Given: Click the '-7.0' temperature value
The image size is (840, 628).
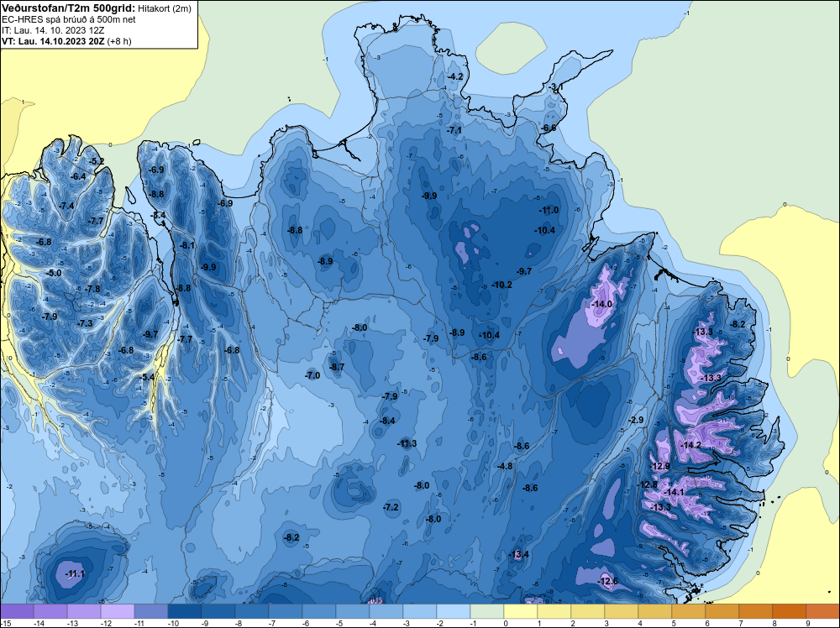Looking at the screenshot, I should 312,376.
